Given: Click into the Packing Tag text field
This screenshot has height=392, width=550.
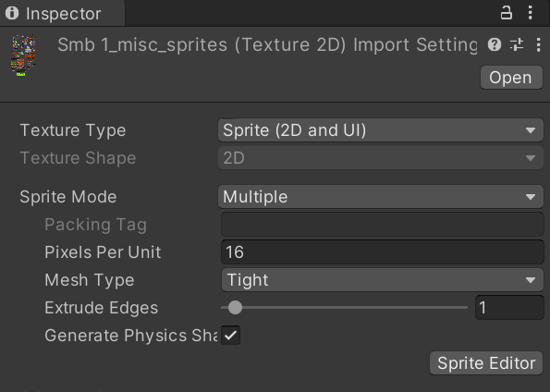Looking at the screenshot, I should [383, 225].
